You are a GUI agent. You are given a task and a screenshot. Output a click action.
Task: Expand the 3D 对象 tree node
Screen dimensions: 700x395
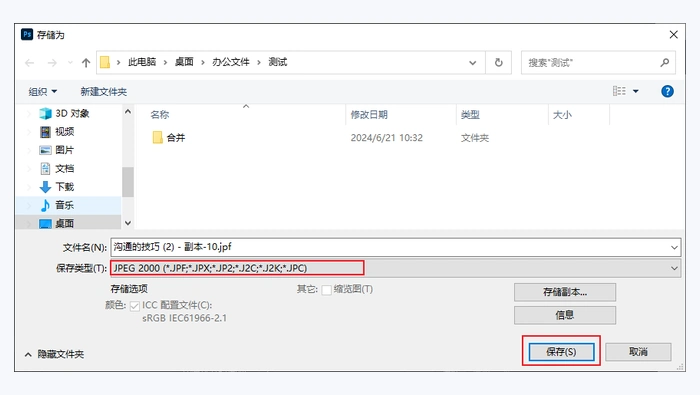(x=29, y=113)
